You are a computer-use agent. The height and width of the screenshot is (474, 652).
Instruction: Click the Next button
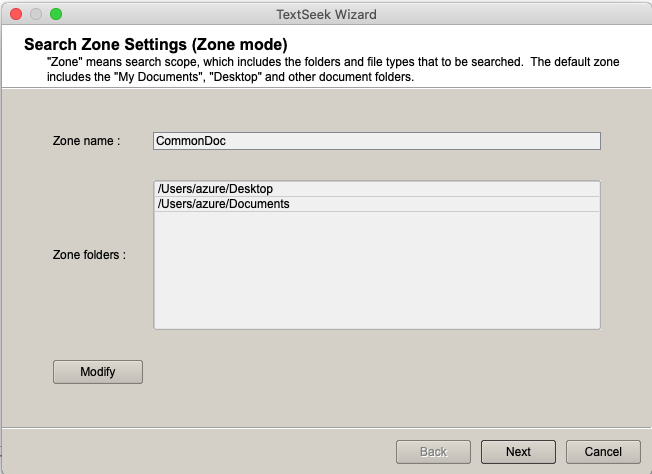click(x=518, y=452)
